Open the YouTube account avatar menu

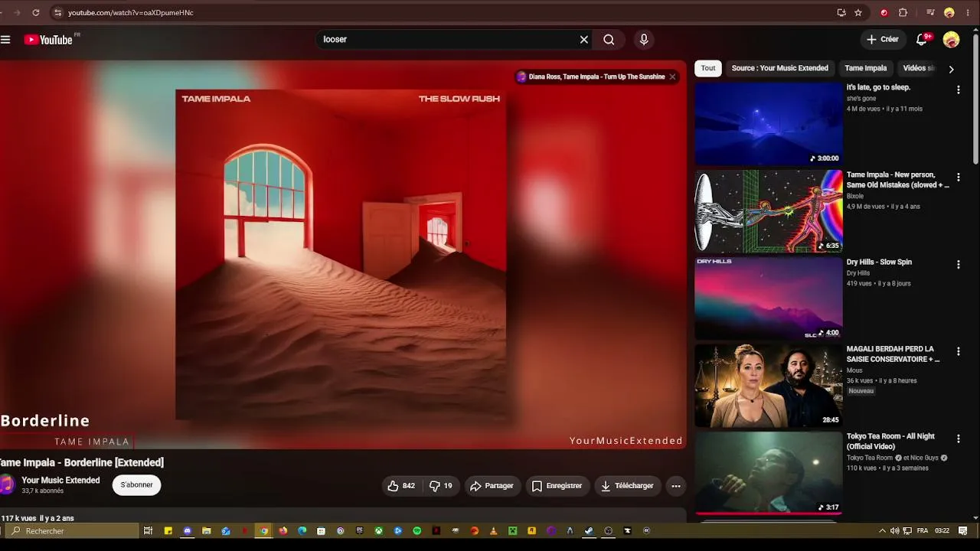tap(951, 40)
